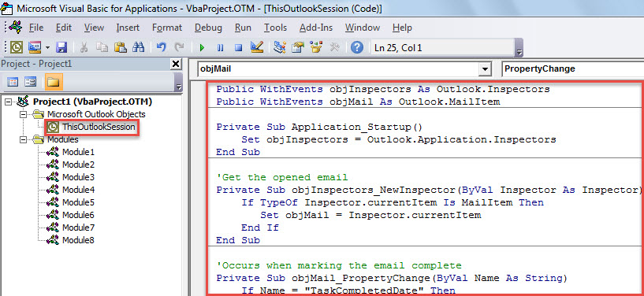Image resolution: width=644 pixels, height=296 pixels.
Task: Click the PropertyChange procedure combo box
Action: pos(572,68)
